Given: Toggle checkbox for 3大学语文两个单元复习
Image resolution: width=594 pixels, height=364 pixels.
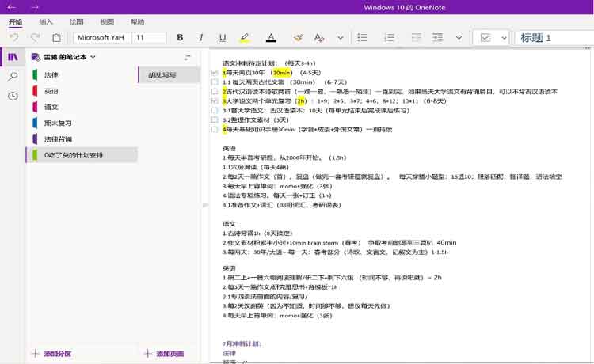Looking at the screenshot, I should click(215, 100).
